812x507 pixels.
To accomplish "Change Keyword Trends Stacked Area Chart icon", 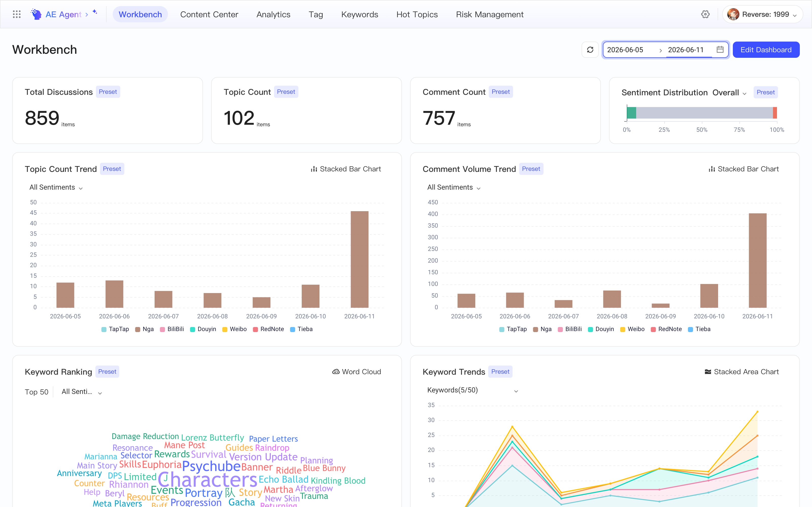I will [708, 372].
